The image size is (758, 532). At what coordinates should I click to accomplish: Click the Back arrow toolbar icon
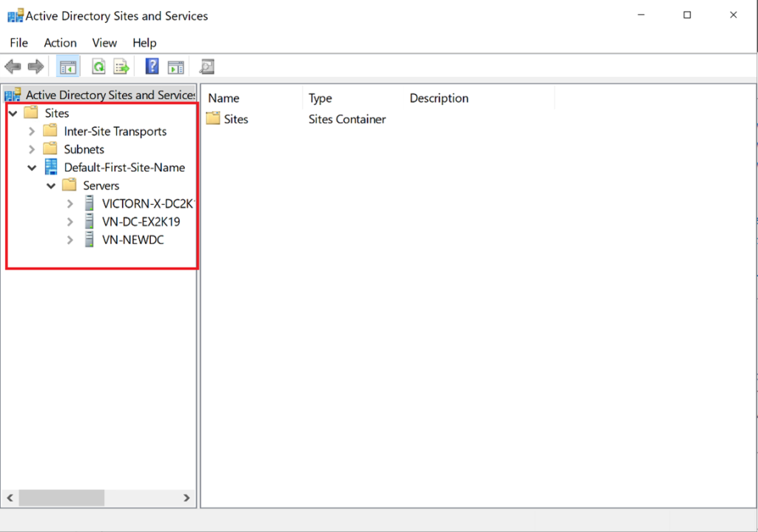(13, 67)
